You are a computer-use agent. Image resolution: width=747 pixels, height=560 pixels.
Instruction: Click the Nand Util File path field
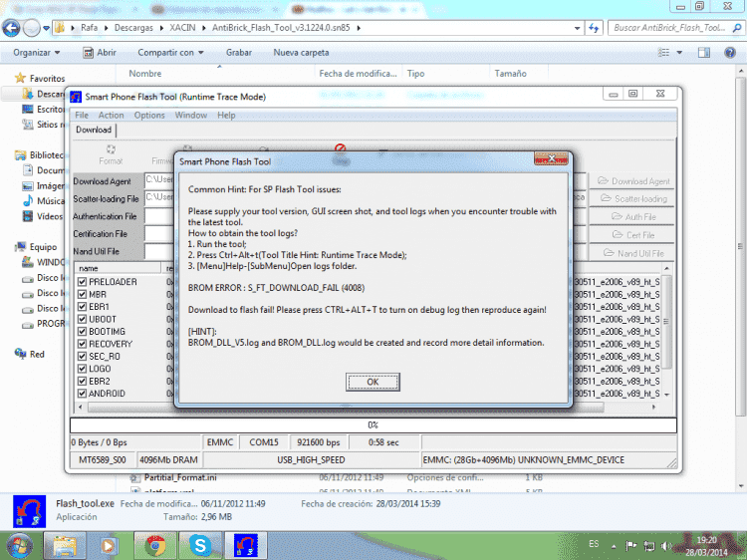click(x=160, y=252)
